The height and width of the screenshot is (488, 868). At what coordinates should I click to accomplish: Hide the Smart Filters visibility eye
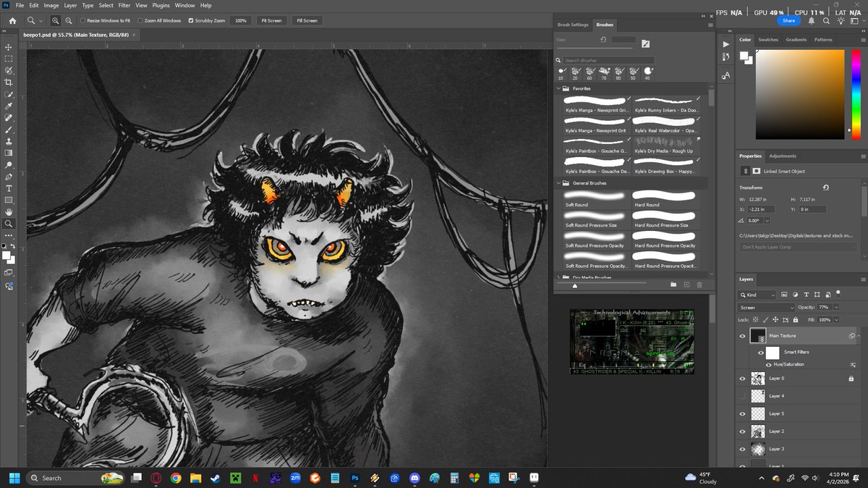tap(760, 353)
